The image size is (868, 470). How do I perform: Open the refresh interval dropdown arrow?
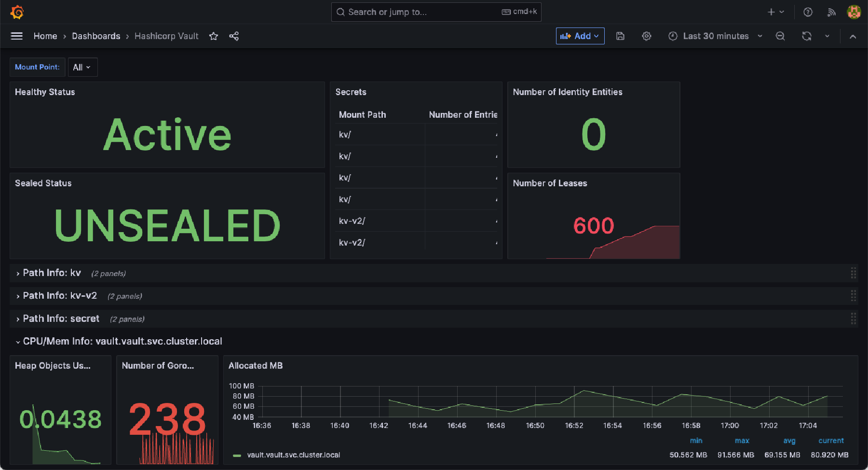pyautogui.click(x=827, y=36)
